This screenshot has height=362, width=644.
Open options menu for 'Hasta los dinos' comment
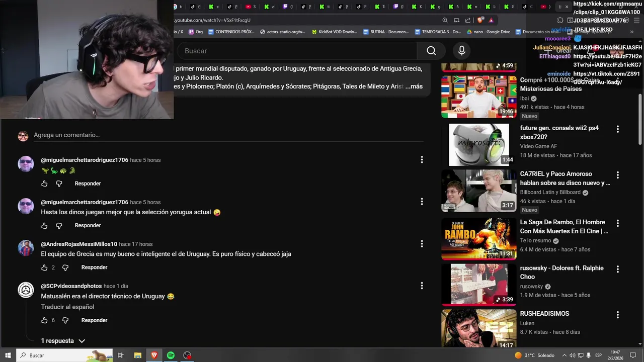tap(422, 202)
